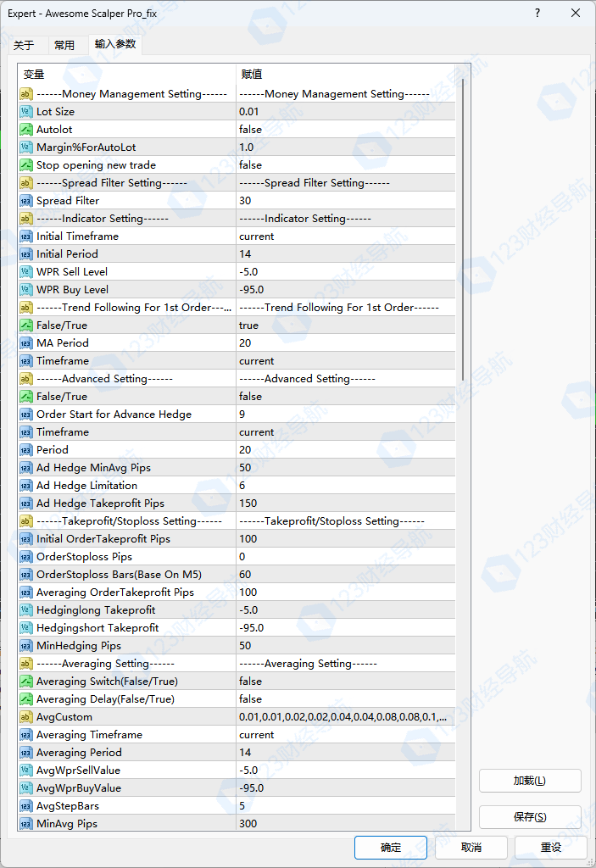Select the Averaging Period row
The height and width of the screenshot is (868, 596).
(x=237, y=753)
